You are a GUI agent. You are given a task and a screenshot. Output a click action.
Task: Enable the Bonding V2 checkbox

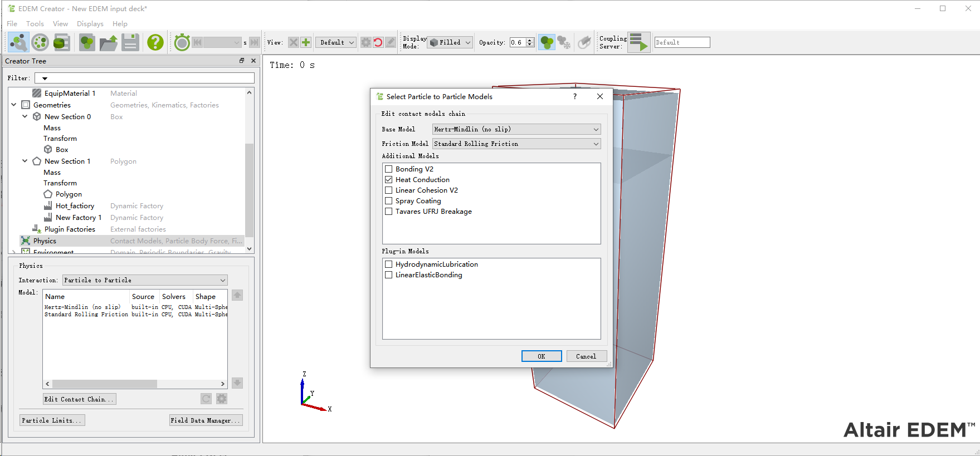click(389, 169)
